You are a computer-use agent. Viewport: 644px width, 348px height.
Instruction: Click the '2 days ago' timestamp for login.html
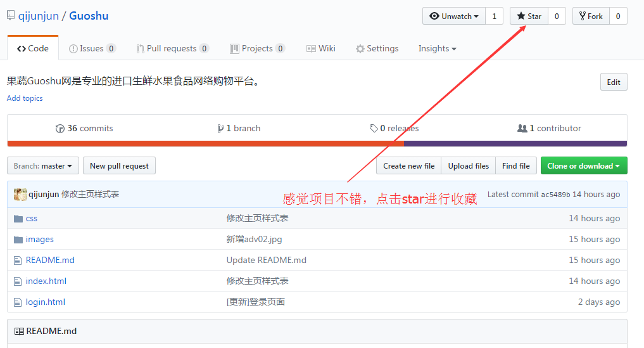599,302
